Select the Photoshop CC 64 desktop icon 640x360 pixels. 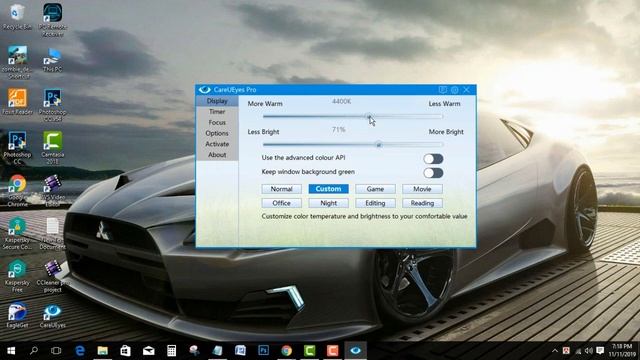click(53, 105)
